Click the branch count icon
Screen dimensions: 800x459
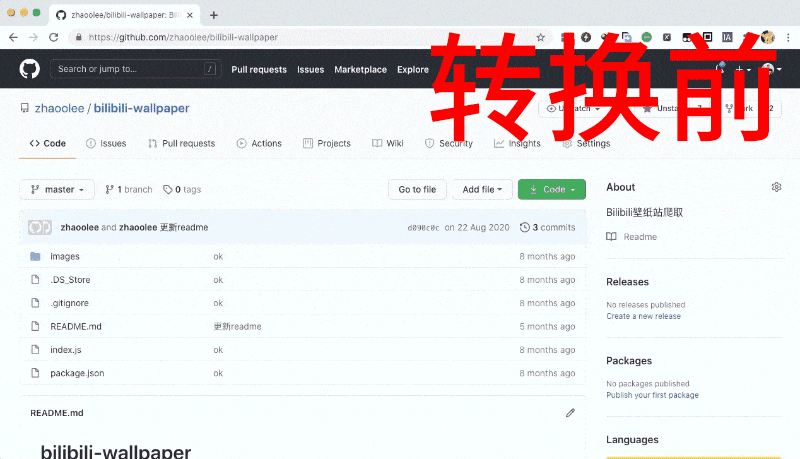pos(109,190)
